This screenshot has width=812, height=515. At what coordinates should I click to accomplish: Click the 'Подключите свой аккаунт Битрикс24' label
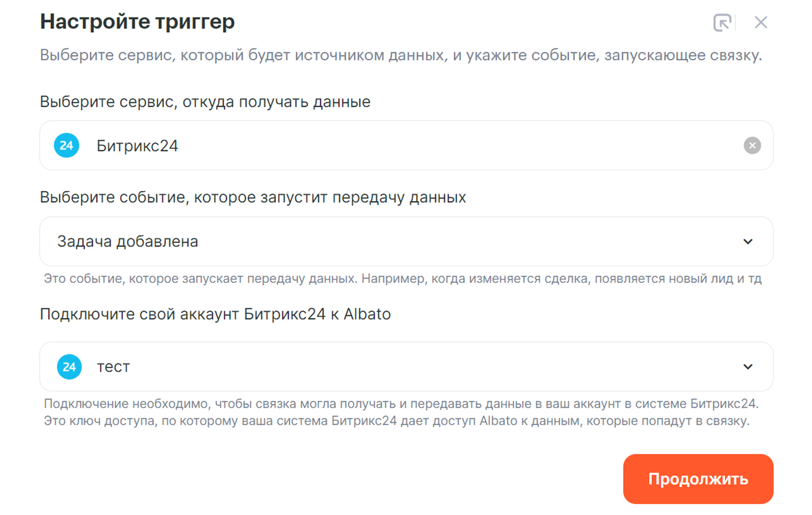pos(215,314)
